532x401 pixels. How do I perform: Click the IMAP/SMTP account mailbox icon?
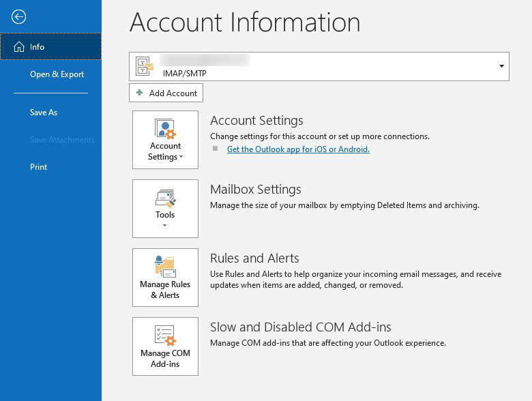pyautogui.click(x=145, y=66)
